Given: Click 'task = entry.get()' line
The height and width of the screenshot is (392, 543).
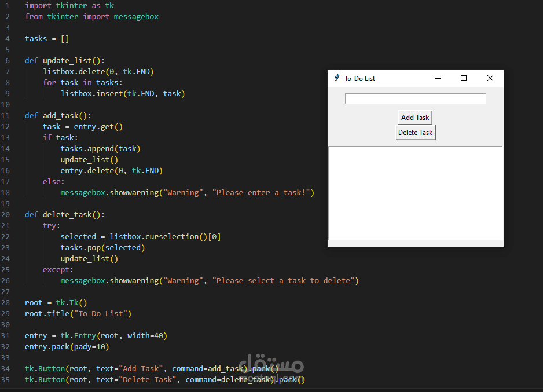Looking at the screenshot, I should [x=83, y=127].
